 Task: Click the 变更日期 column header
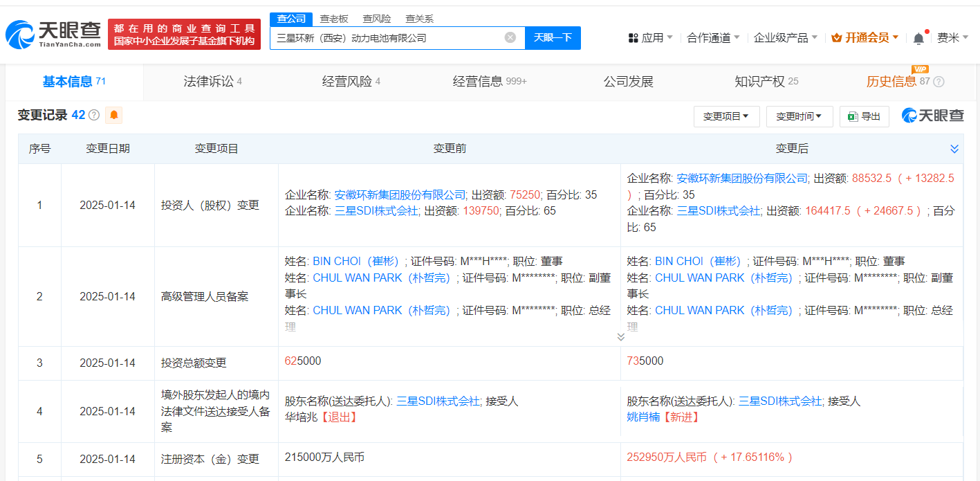107,149
